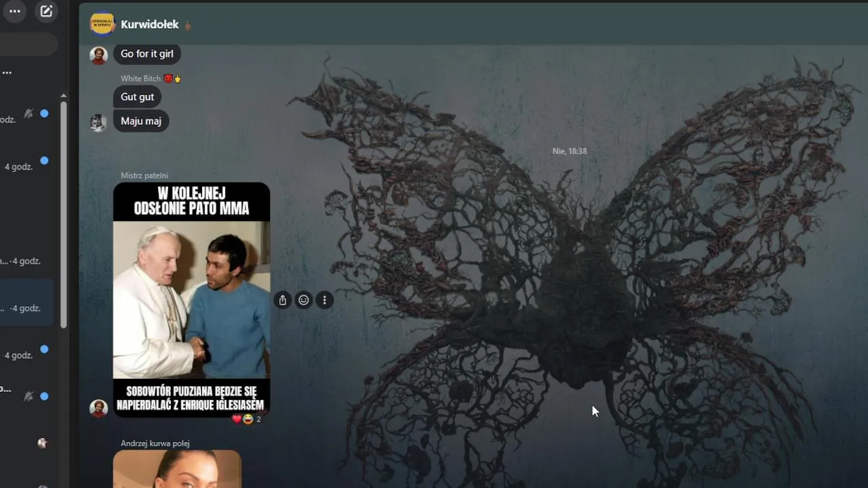This screenshot has width=868, height=488.
Task: Open the Kurwidołek group avatar in header
Action: click(102, 24)
